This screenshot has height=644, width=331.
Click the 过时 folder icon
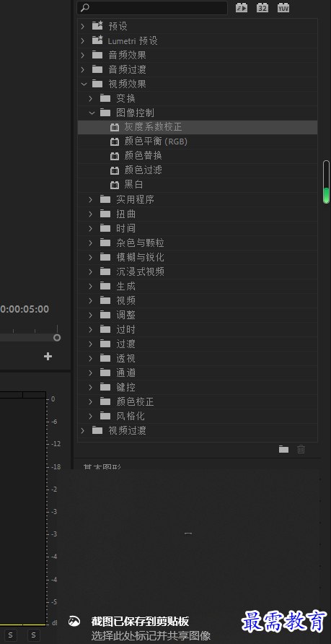[105, 329]
